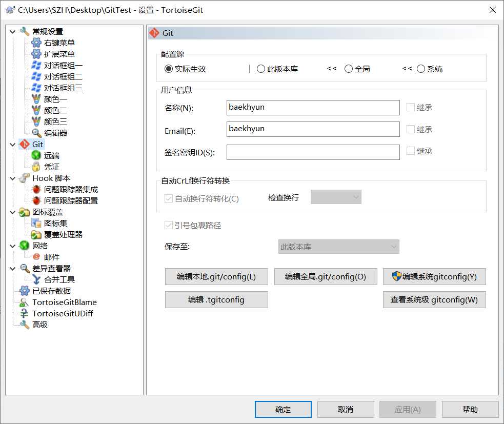This screenshot has height=424, width=504.
Task: Open the Hook 脚本 settings page
Action: click(48, 178)
